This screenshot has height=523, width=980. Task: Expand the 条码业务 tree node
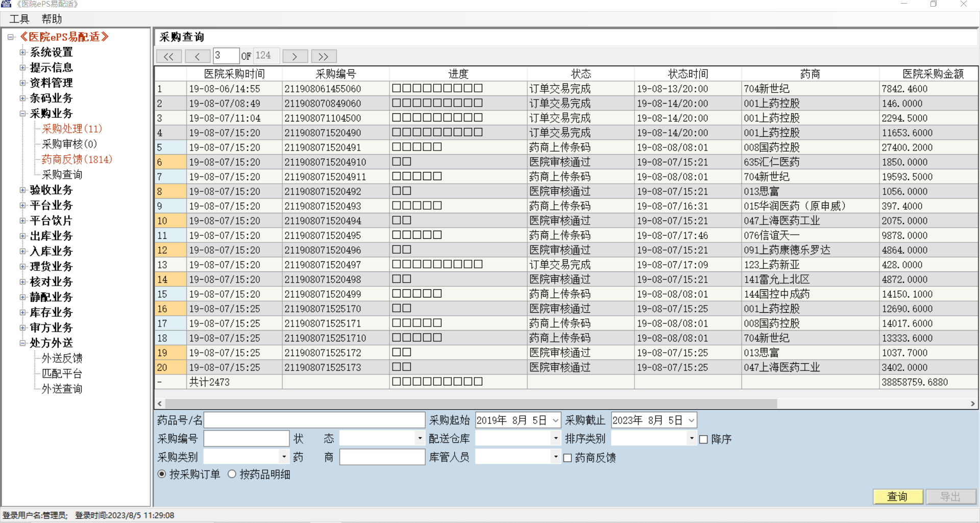point(22,98)
